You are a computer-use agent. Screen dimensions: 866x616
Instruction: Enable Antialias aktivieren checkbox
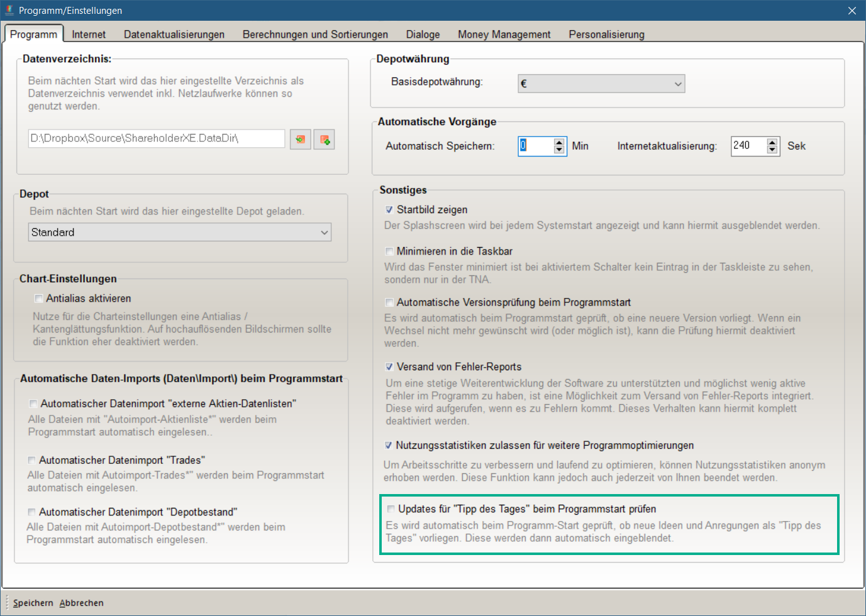tap(39, 299)
